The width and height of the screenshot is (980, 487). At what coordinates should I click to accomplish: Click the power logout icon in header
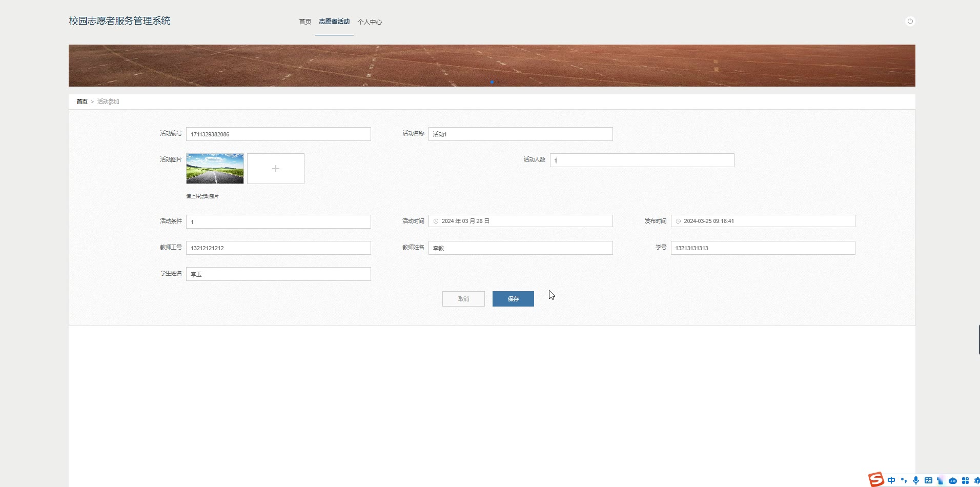(x=910, y=22)
